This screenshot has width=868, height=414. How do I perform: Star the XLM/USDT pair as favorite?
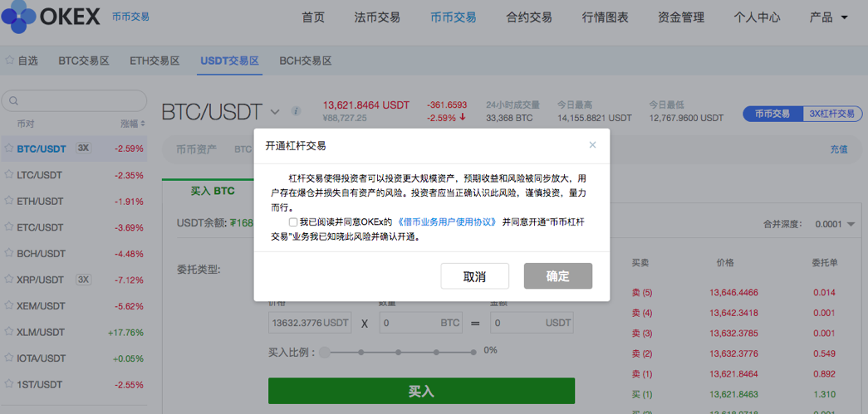click(x=8, y=332)
